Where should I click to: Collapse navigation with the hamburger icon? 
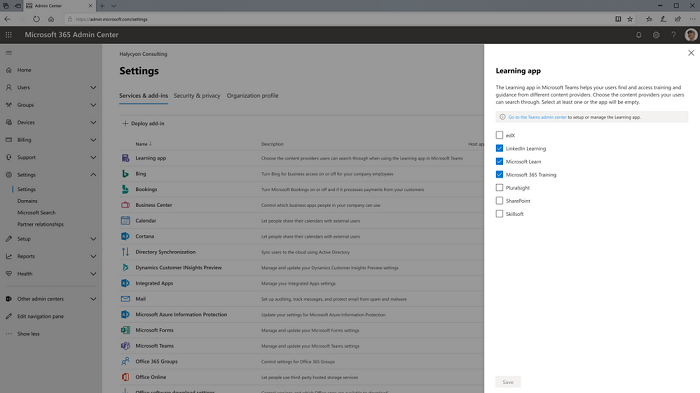[x=8, y=53]
